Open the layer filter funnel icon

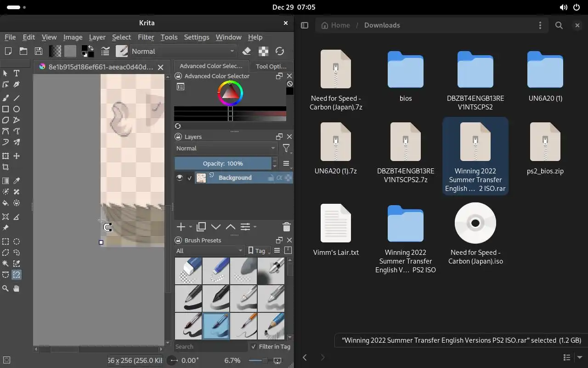(286, 148)
